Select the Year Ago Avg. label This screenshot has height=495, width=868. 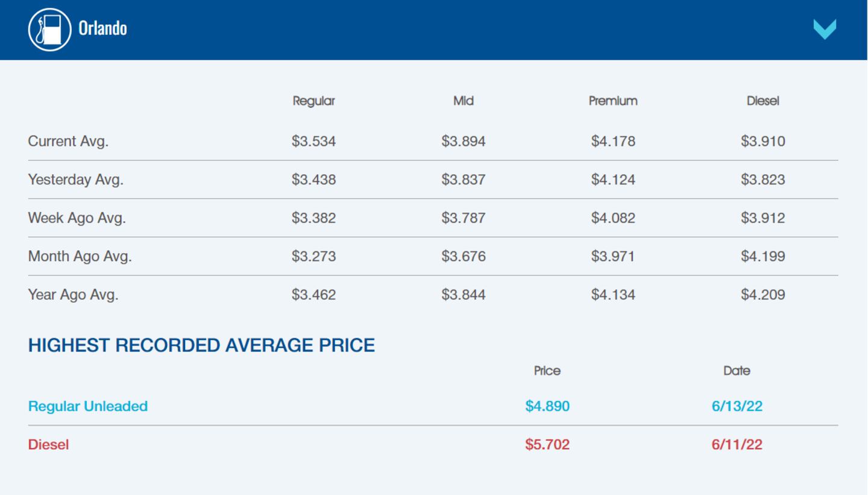[73, 295]
